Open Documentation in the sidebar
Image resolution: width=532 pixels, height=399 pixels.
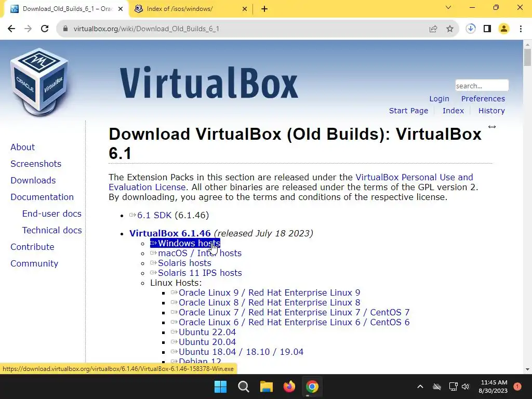[42, 197]
